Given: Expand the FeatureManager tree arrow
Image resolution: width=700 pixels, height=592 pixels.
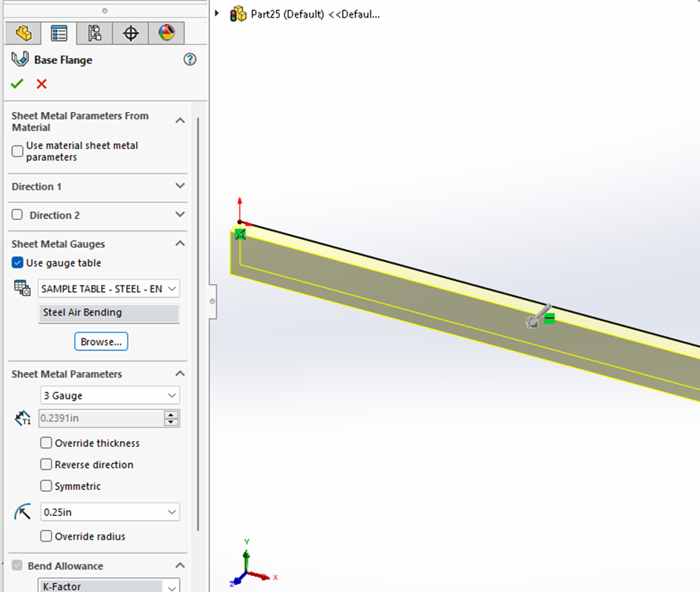Looking at the screenshot, I should (x=218, y=14).
